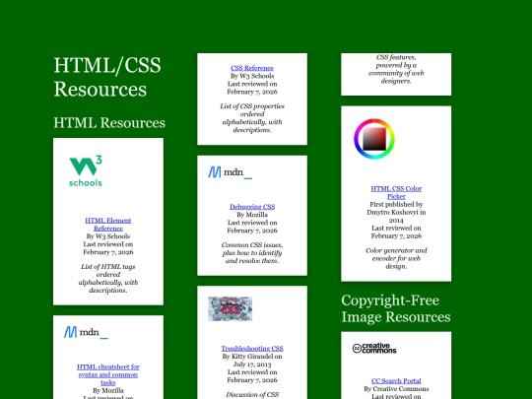Click the HTML/CSS Resources page heading
Screen dimensions: 532x399
click(x=107, y=77)
